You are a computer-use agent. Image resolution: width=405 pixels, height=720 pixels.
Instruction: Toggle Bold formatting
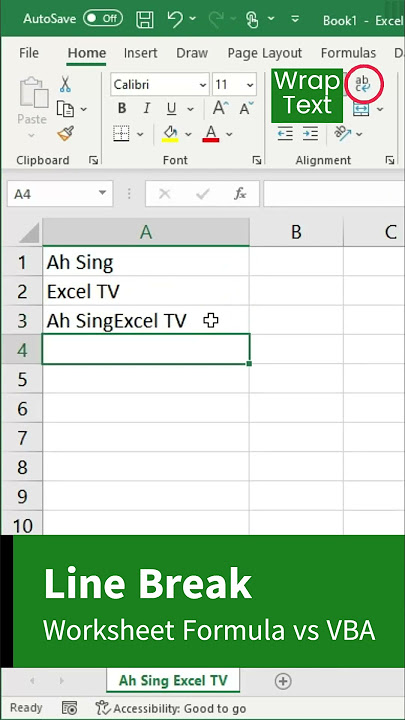pos(122,108)
